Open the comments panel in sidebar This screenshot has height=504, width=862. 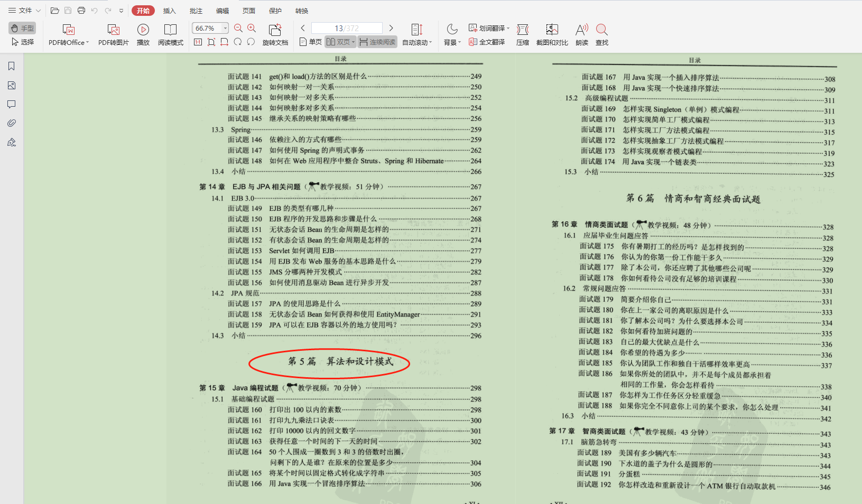pyautogui.click(x=12, y=104)
